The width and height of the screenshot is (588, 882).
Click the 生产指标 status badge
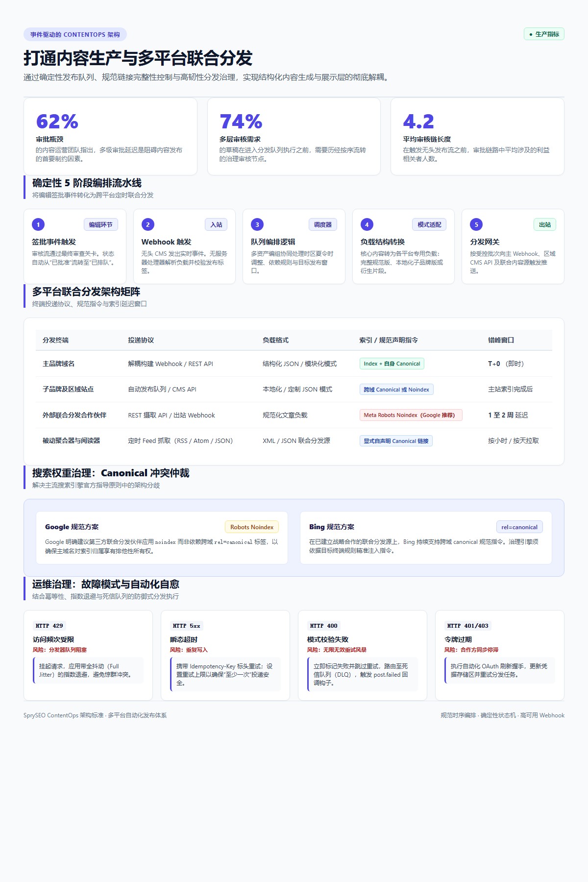click(544, 34)
